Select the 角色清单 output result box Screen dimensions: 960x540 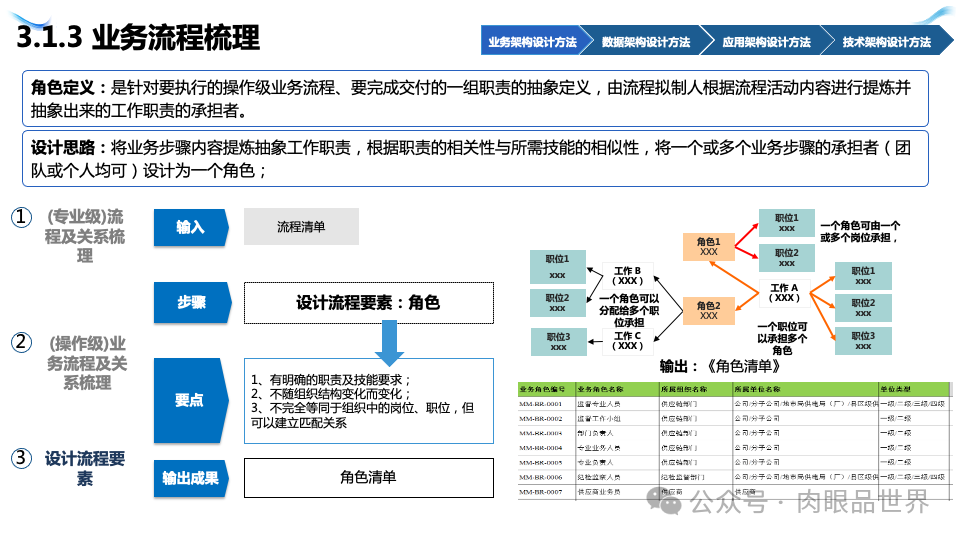tap(369, 478)
